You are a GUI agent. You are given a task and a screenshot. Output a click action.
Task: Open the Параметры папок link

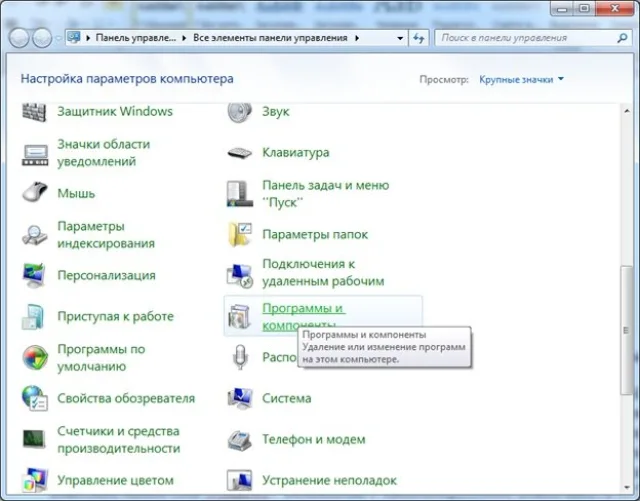point(315,234)
